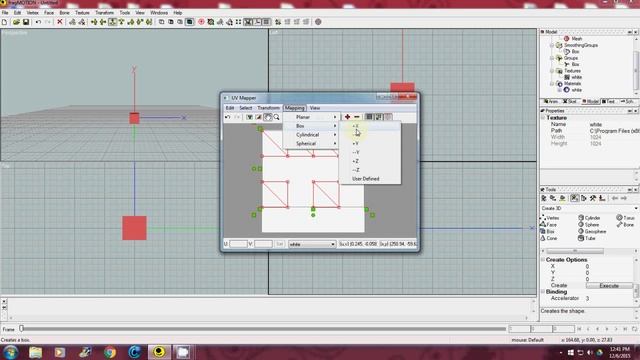Open Google Chrome from the taskbar
Image resolution: width=640 pixels, height=360 pixels.
(x=109, y=352)
